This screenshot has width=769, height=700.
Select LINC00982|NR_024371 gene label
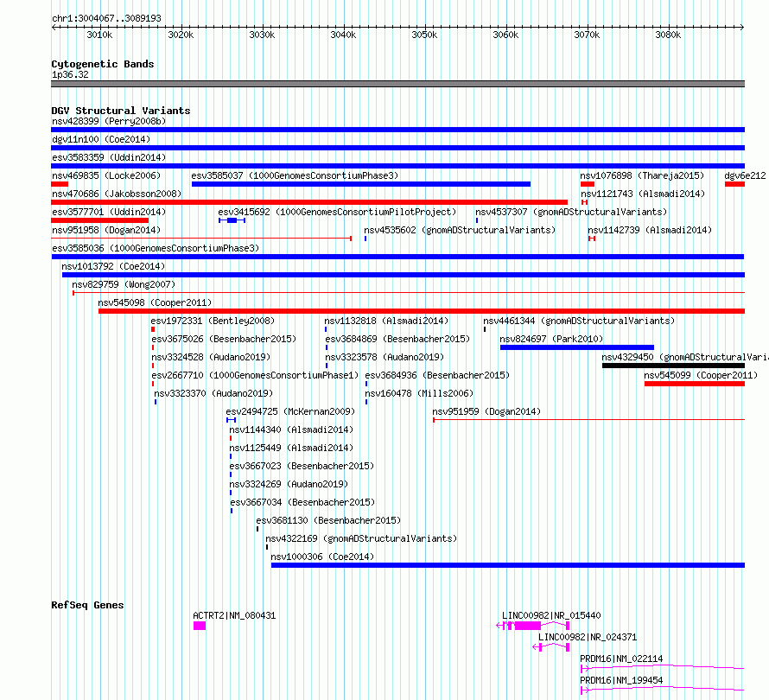coord(588,637)
